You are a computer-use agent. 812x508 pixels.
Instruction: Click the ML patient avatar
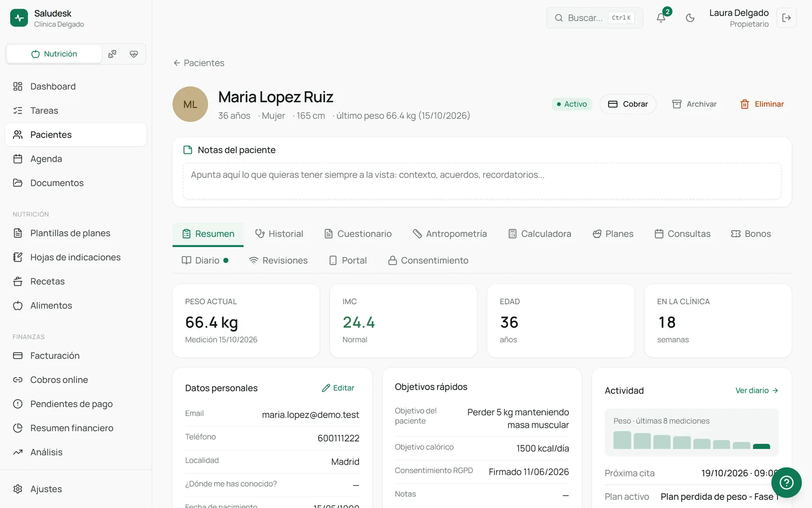[190, 104]
